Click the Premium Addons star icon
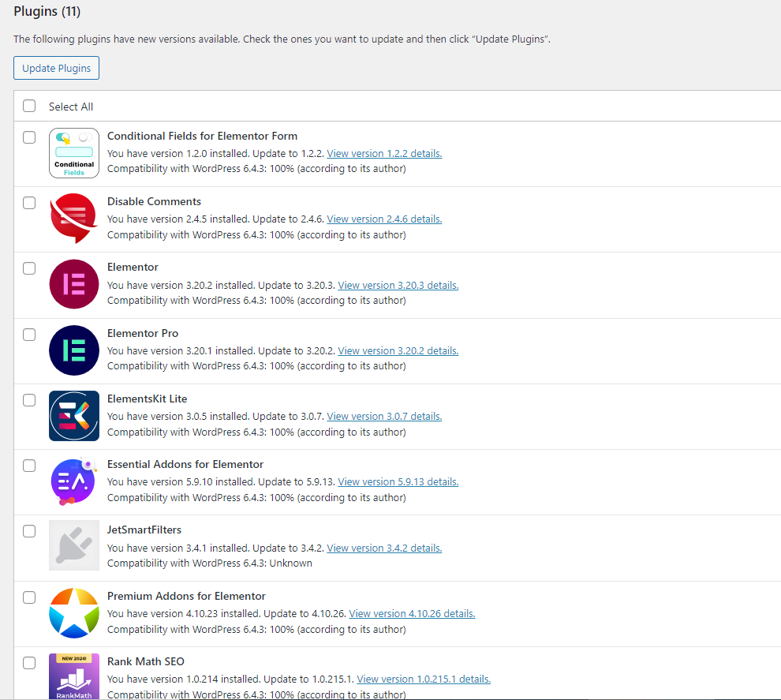 73,612
